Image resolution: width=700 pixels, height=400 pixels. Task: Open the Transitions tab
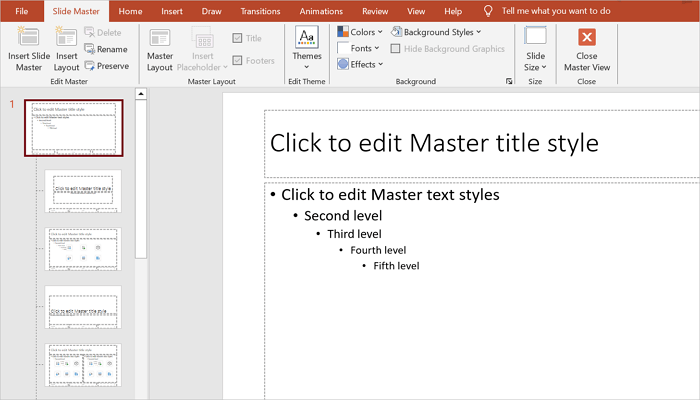click(x=260, y=11)
